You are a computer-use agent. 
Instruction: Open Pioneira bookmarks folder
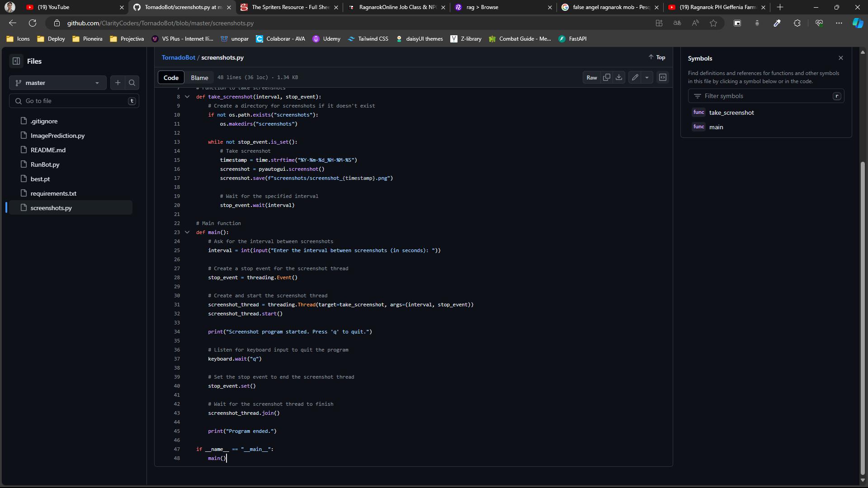coord(87,39)
